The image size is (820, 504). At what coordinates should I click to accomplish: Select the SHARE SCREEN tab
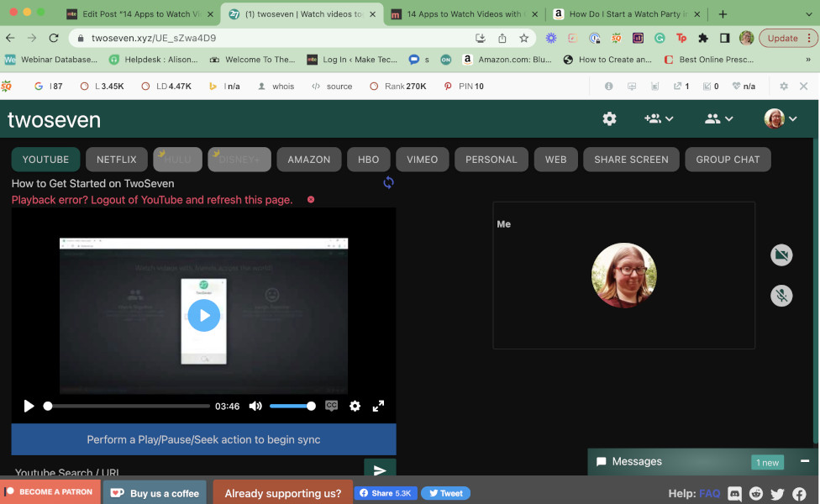click(631, 159)
